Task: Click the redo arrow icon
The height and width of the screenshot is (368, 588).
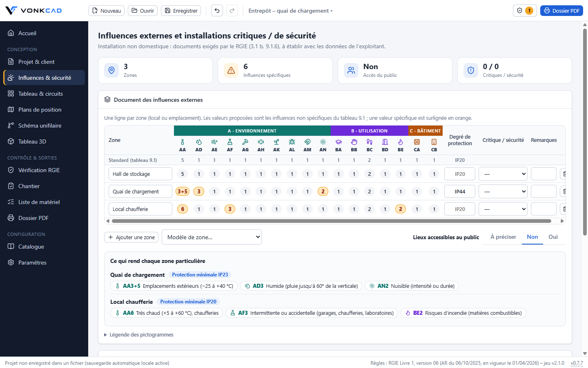Action: pos(232,11)
